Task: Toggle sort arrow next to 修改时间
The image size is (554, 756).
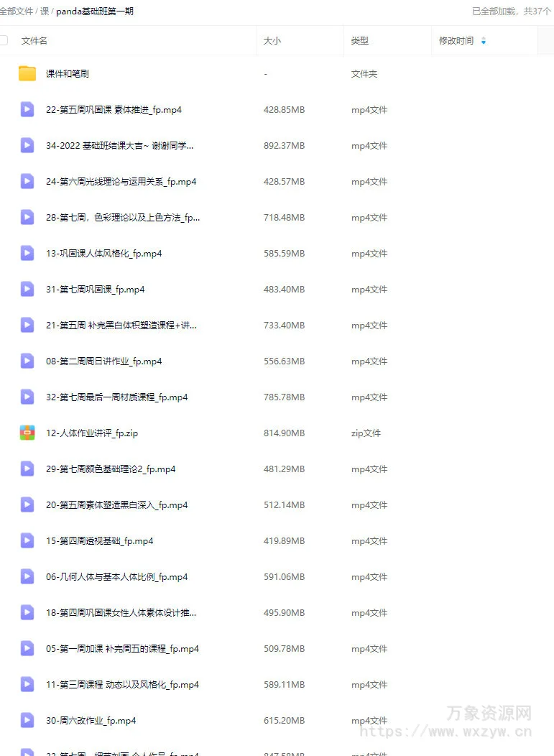Action: tap(484, 41)
